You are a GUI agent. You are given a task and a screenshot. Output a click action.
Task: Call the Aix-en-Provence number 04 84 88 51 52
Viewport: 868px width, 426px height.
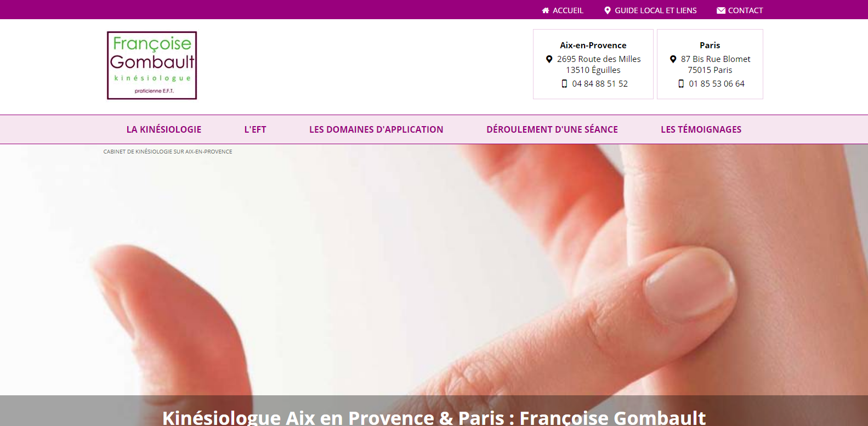(600, 84)
